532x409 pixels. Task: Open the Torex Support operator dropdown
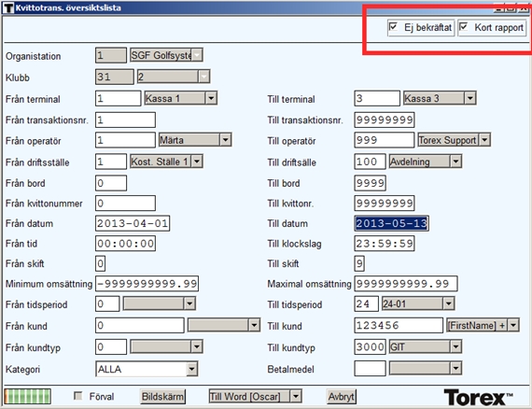coord(484,140)
